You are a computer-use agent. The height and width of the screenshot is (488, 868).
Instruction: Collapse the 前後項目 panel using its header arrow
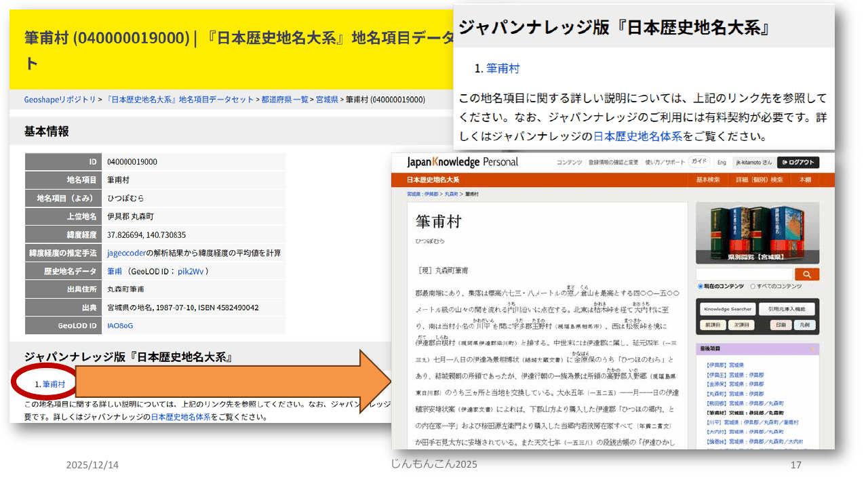click(x=812, y=349)
